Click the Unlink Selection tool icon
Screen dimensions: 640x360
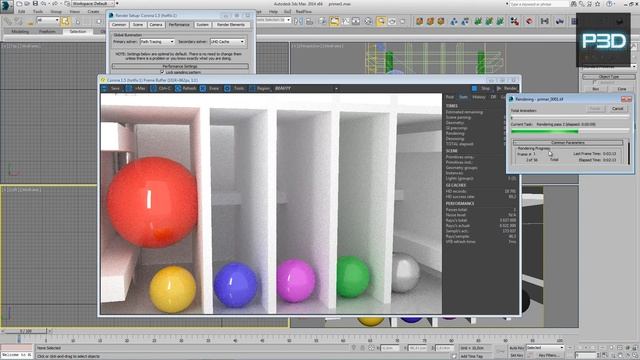(18, 21)
